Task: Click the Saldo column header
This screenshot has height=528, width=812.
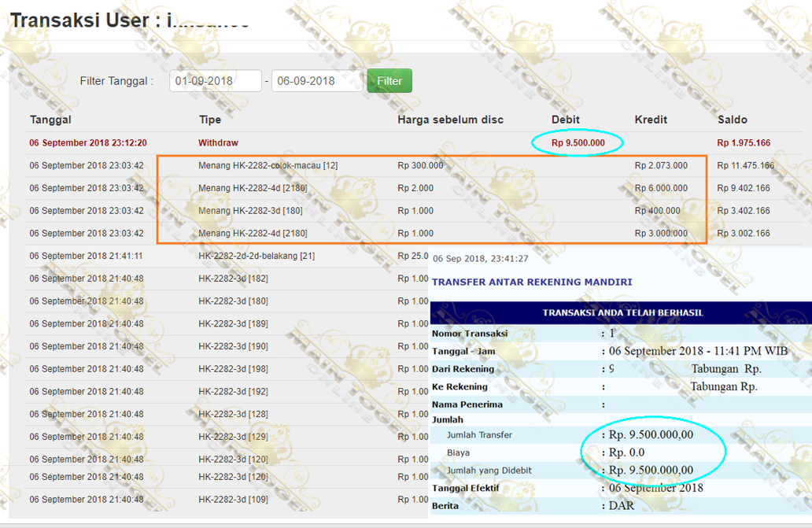Action: click(732, 120)
